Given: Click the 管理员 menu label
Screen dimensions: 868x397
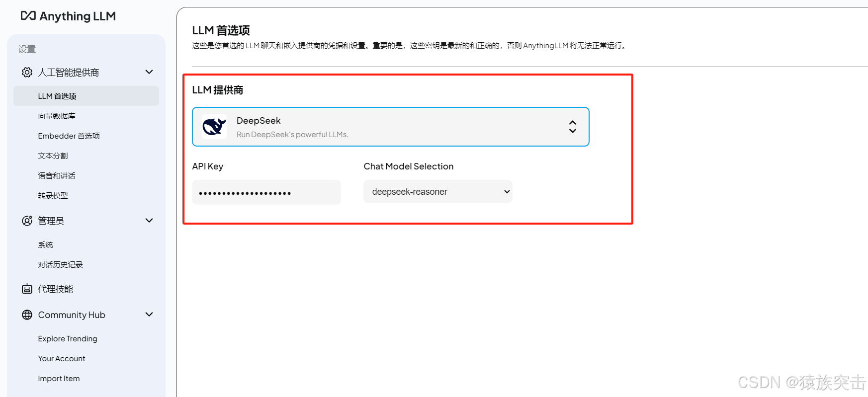Looking at the screenshot, I should (x=51, y=221).
